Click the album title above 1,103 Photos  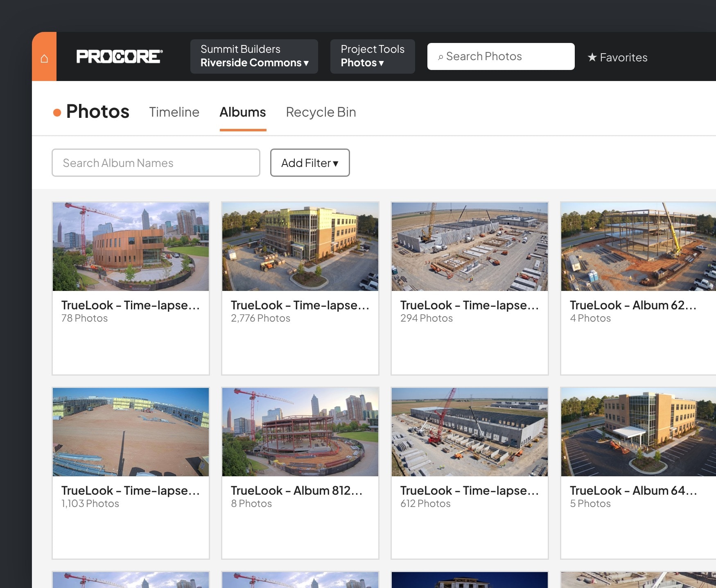(x=131, y=491)
